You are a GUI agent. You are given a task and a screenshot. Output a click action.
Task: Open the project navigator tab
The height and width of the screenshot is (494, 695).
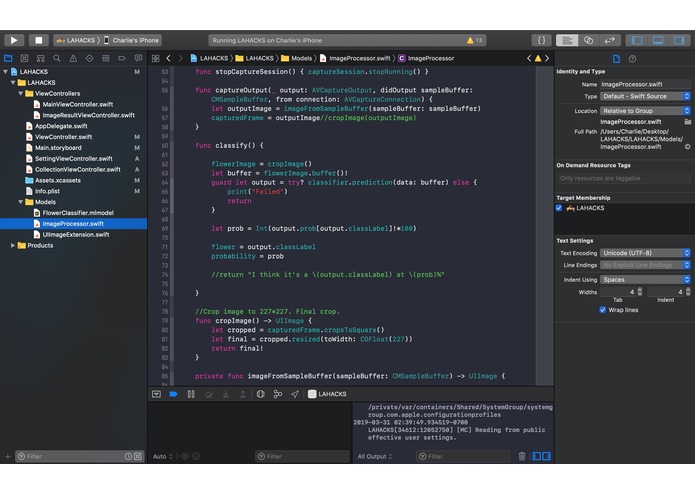pos(8,58)
